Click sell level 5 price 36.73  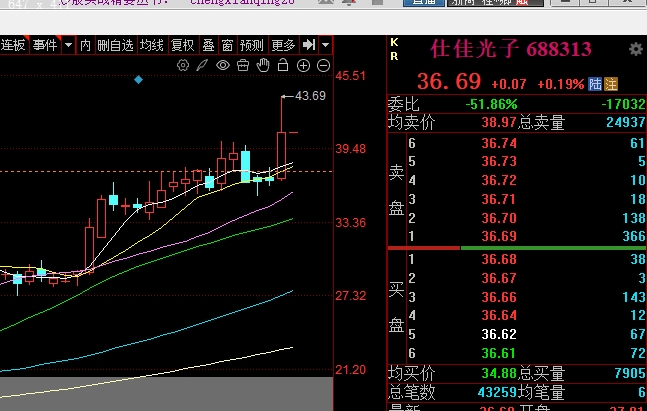(499, 161)
